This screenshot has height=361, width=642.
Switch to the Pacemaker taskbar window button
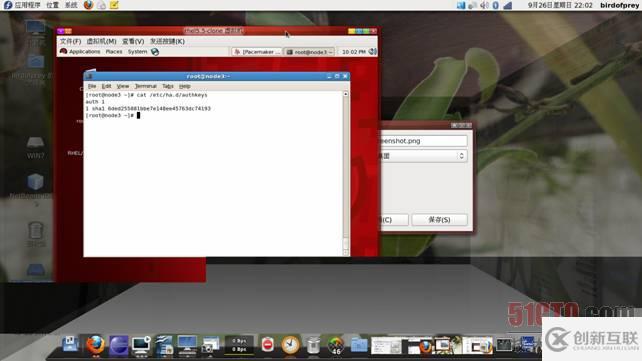click(257, 52)
